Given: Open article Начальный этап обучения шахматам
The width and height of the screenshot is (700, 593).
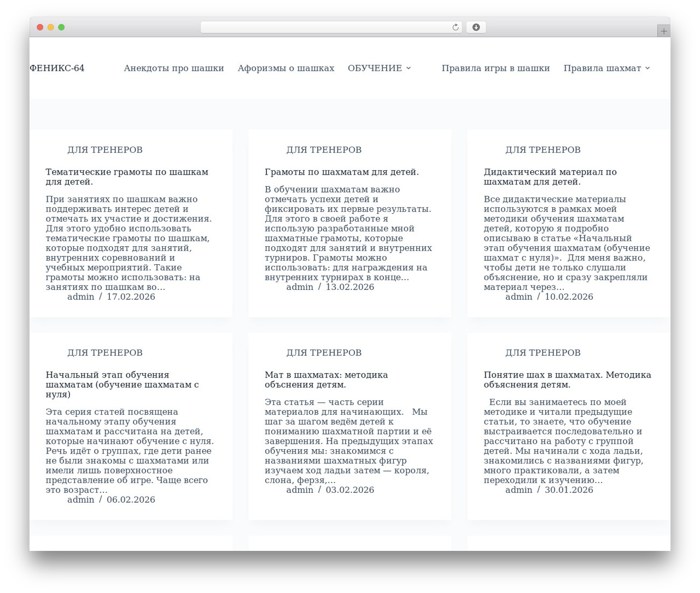Looking at the screenshot, I should tap(122, 385).
